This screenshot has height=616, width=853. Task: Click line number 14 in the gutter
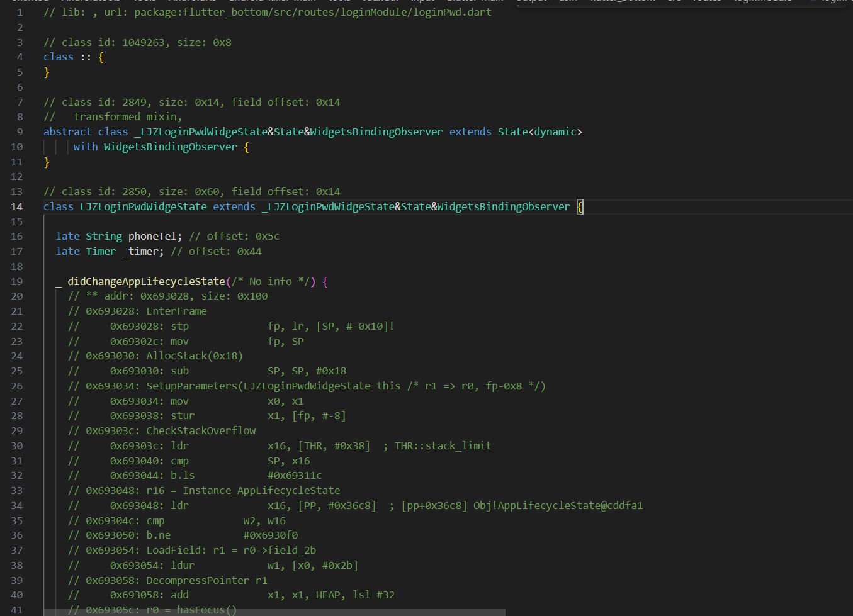[x=16, y=206]
